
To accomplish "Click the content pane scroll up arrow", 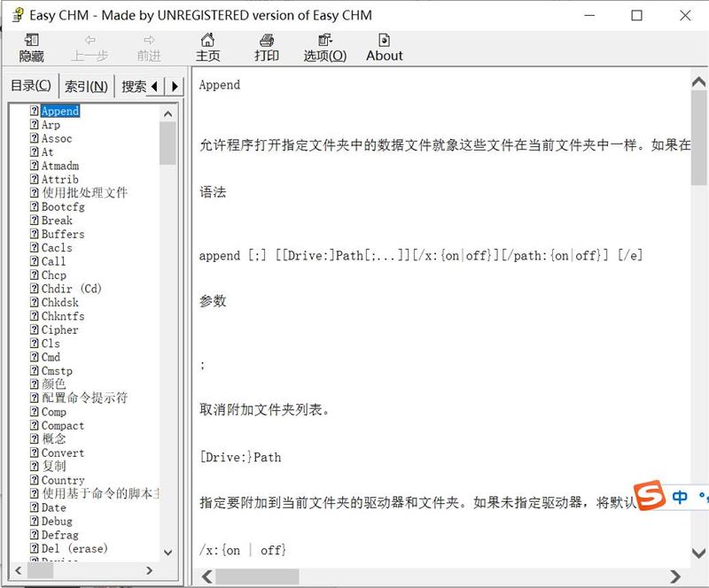I will tap(698, 81).
